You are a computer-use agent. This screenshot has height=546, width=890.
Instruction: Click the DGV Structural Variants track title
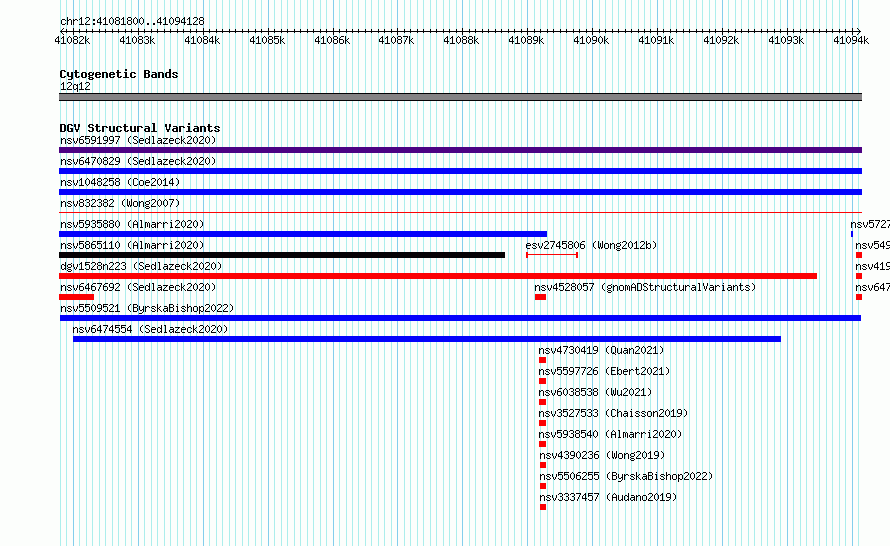click(140, 128)
